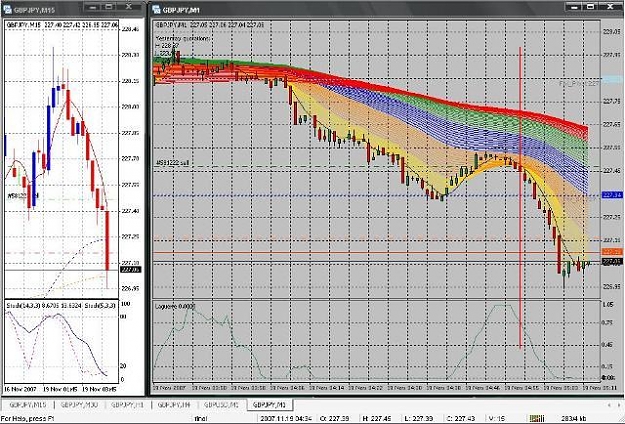Image resolution: width=625 pixels, height=424 pixels.
Task: Select the orange horizontal line on M1 chart
Action: (x=377, y=252)
